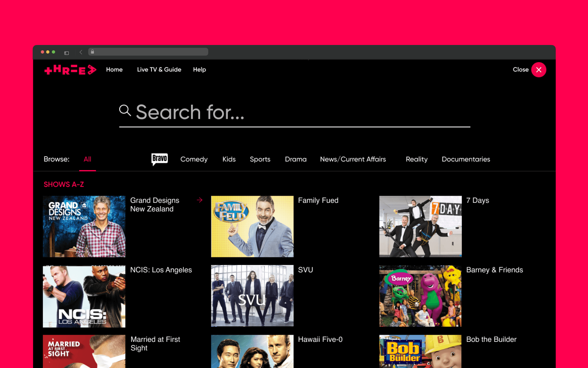
Task: Click the Barney & Friends title
Action: tap(495, 270)
